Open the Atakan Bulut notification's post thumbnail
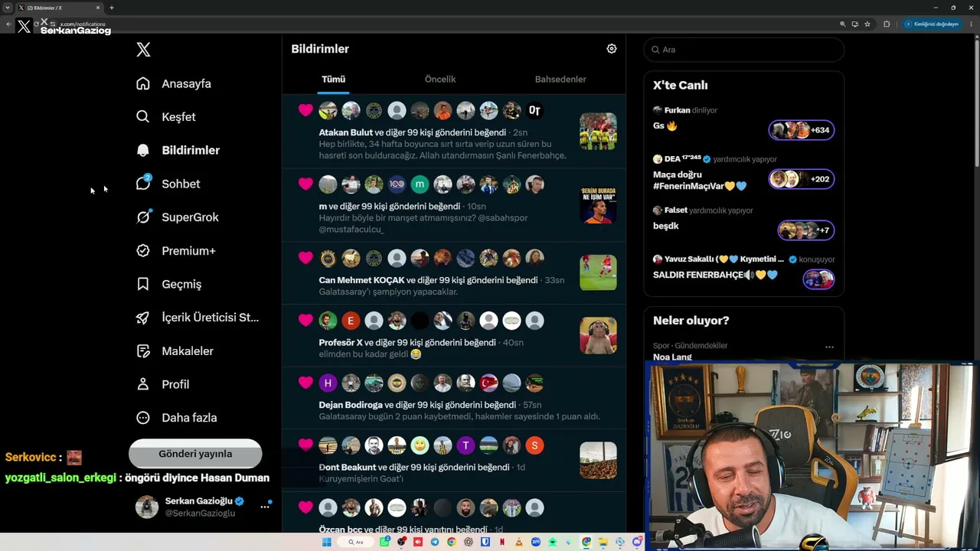Screen dimensions: 980x551 click(598, 131)
